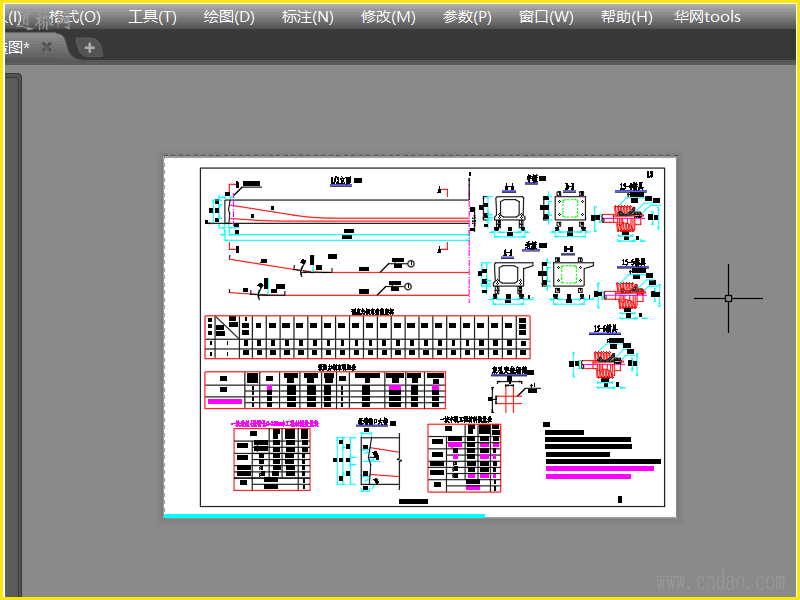The height and width of the screenshot is (600, 800).
Task: Open the 华网tools menu
Action: coord(707,17)
